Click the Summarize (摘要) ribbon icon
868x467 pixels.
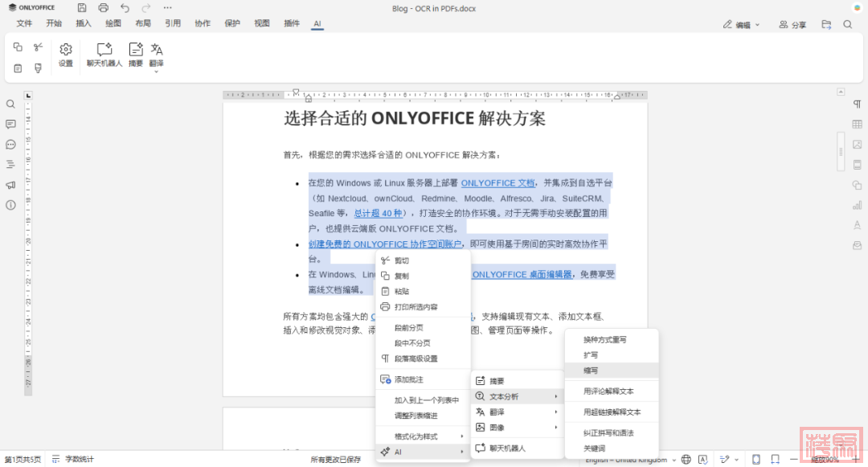[x=136, y=50]
